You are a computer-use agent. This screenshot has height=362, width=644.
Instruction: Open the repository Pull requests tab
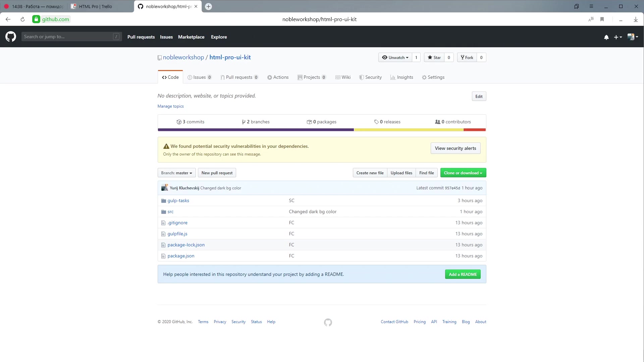[239, 77]
